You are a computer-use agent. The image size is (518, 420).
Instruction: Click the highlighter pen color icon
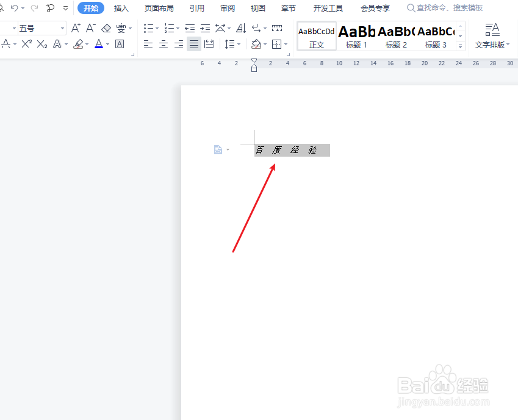pos(78,44)
